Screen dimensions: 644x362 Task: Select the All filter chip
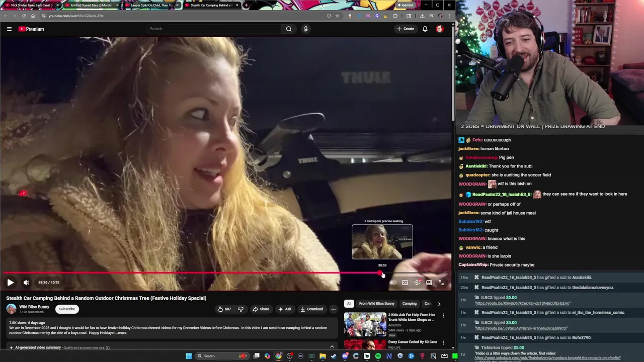pos(349,304)
